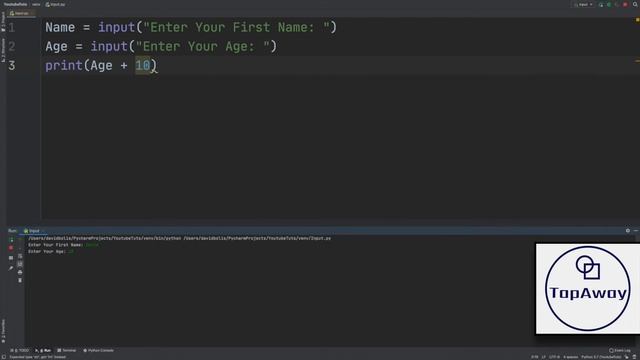The image size is (640, 360).
Task: Open the Structure side panel
Action: [x=3, y=50]
